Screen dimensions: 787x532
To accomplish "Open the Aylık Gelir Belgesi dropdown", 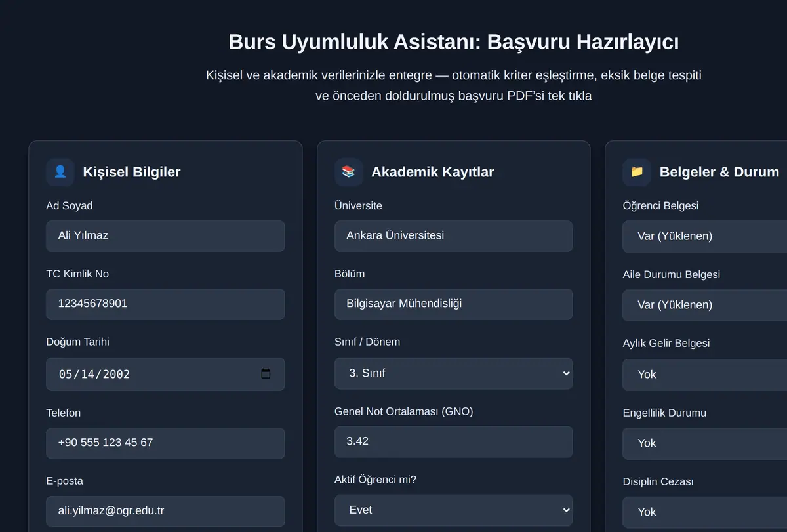I will pos(705,375).
